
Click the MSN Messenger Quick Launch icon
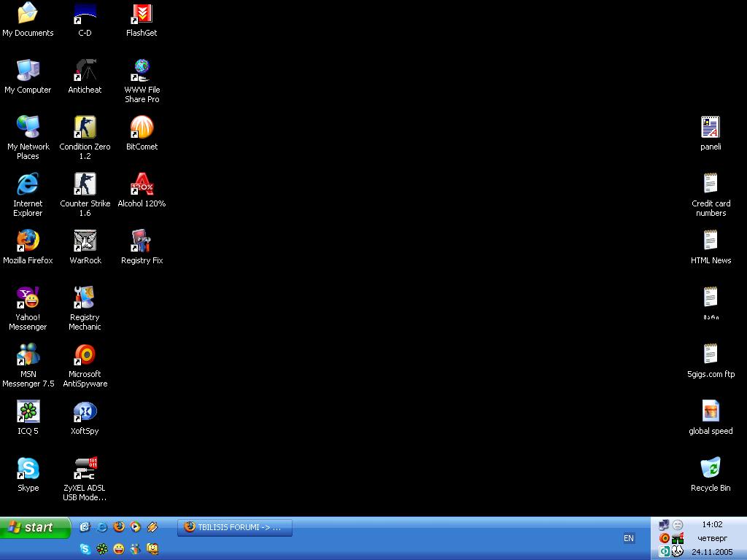pyautogui.click(x=135, y=549)
